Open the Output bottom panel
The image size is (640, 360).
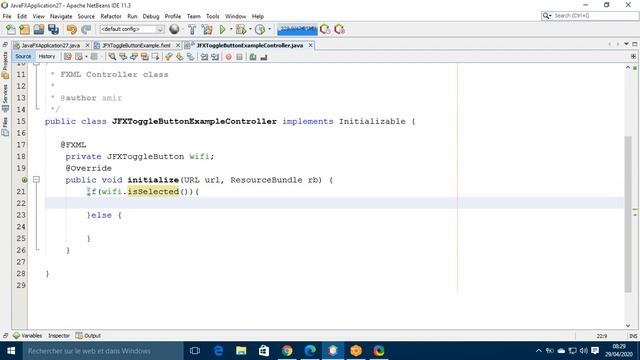(88, 336)
